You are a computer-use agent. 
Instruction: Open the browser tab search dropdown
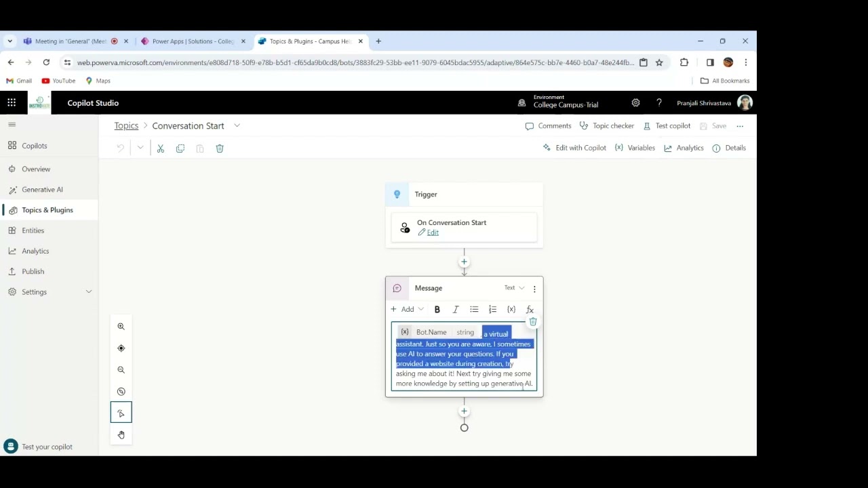(x=10, y=41)
